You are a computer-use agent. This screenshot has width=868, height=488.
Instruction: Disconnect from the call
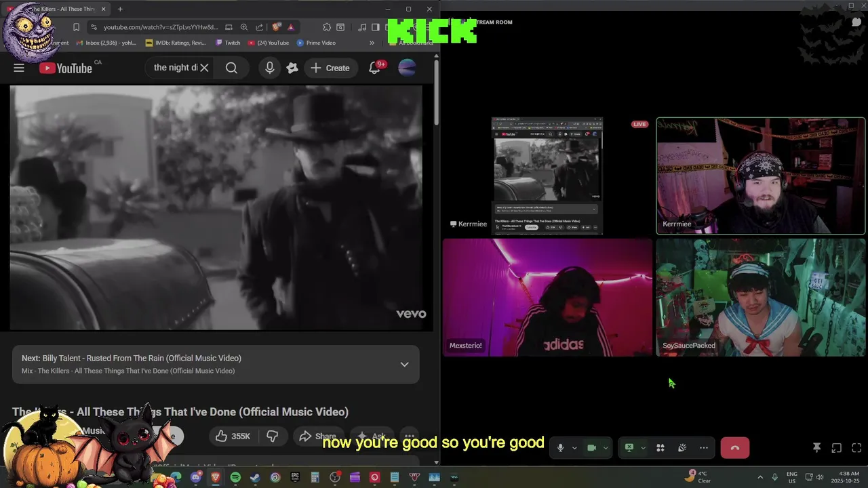(x=735, y=448)
